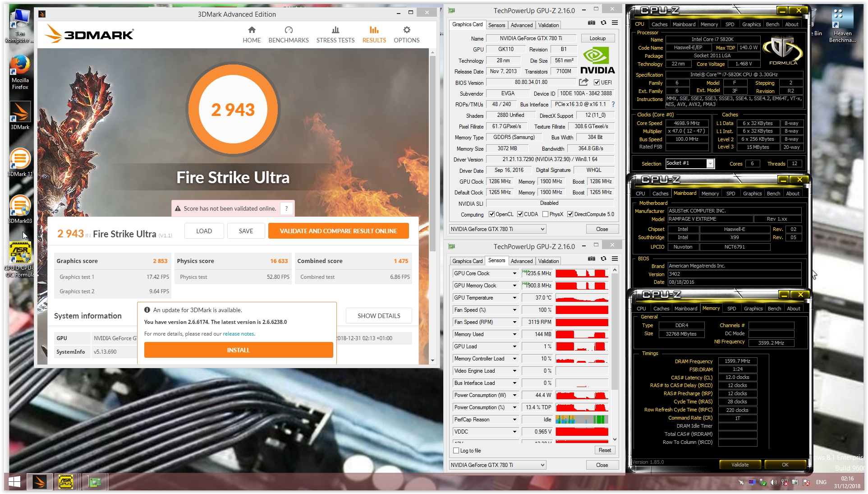Toggle the PhysX checkbox
This screenshot has height=494, width=868.
[x=545, y=214]
